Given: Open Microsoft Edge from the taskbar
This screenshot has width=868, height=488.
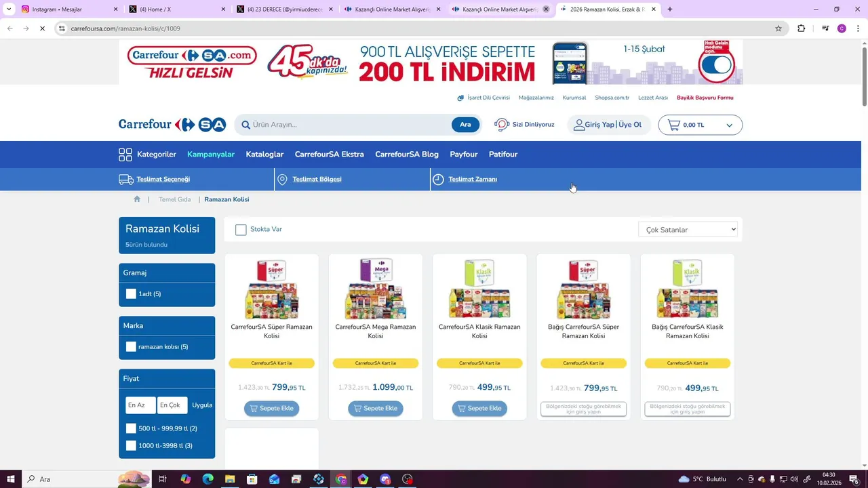Looking at the screenshot, I should click(208, 479).
